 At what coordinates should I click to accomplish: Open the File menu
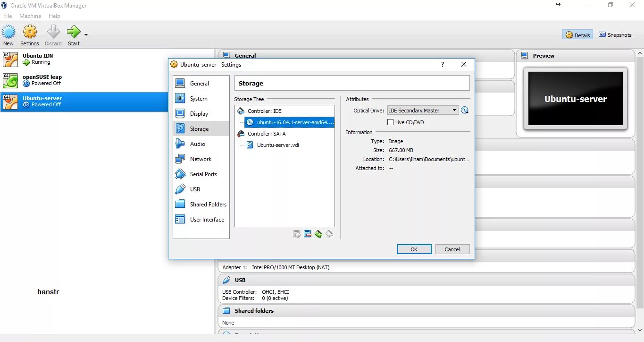tap(8, 16)
